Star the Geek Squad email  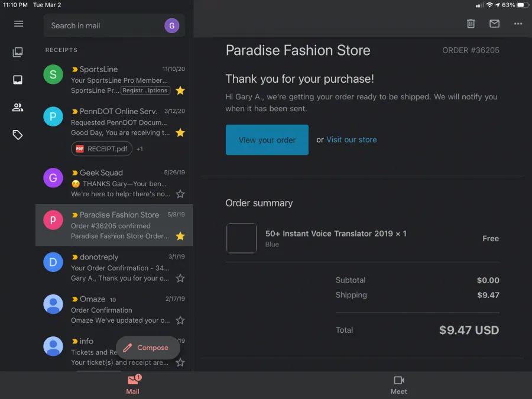coord(180,194)
